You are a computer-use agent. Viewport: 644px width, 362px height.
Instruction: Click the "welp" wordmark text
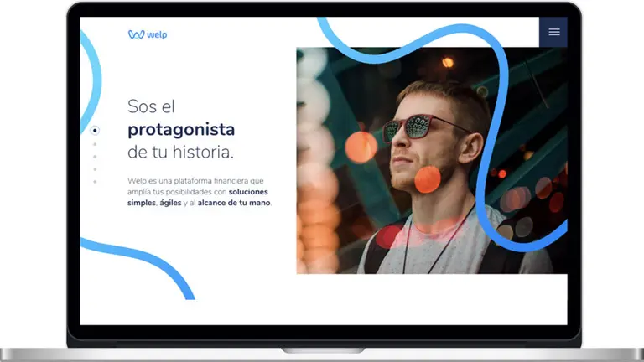(156, 34)
